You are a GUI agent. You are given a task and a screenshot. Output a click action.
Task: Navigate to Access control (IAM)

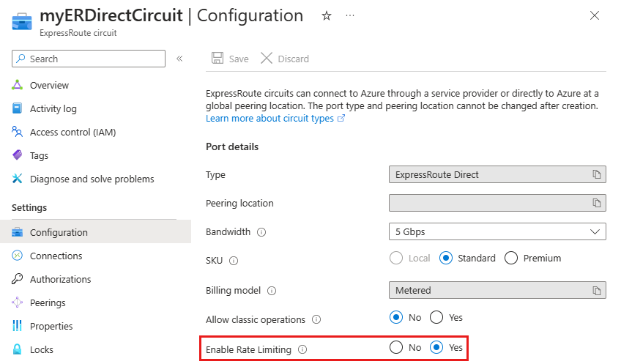72,132
